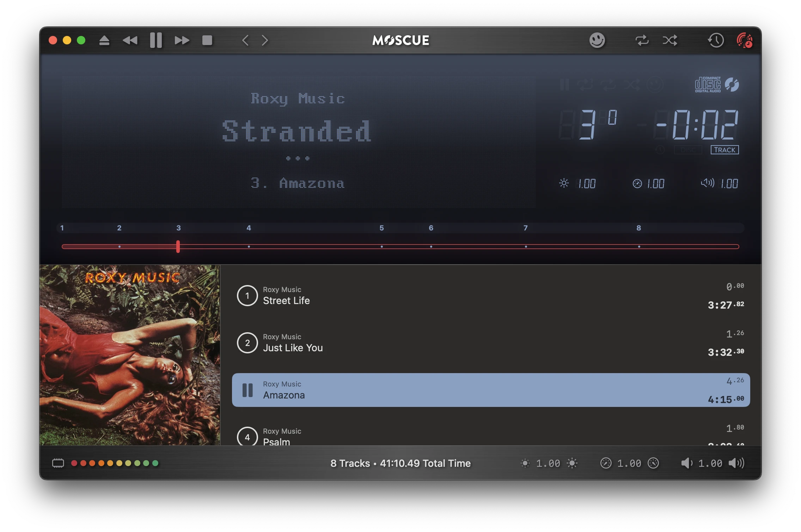801x532 pixels.
Task: Decrease brightness with the small sun icon
Action: [525, 463]
